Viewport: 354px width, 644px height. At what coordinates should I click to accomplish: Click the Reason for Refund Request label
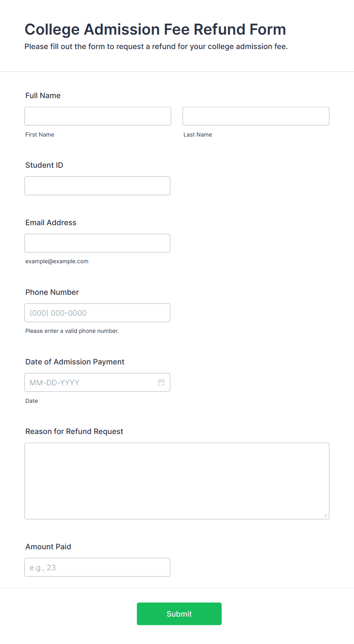74,431
